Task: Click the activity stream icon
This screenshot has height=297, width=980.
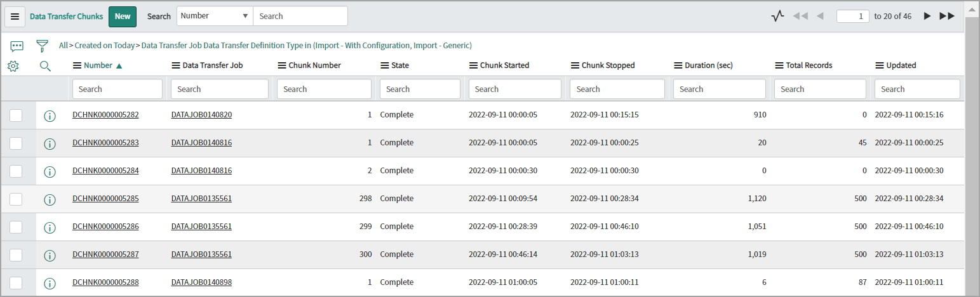Action: pyautogui.click(x=777, y=16)
